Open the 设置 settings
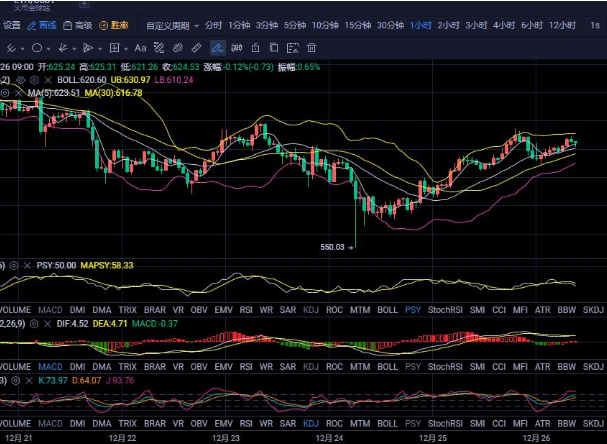Image resolution: width=607 pixels, height=444 pixels. [11, 25]
